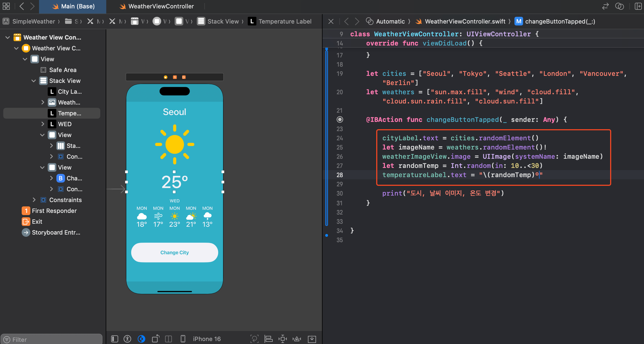This screenshot has width=644, height=344.
Task: Click the IBAction connection circle in gutter
Action: click(x=340, y=119)
